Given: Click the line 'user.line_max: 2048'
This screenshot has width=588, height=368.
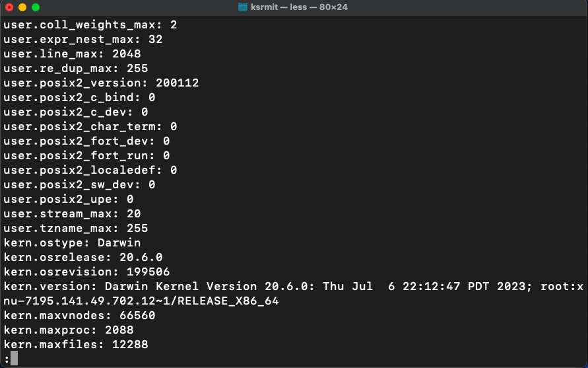Looking at the screenshot, I should click(72, 54).
